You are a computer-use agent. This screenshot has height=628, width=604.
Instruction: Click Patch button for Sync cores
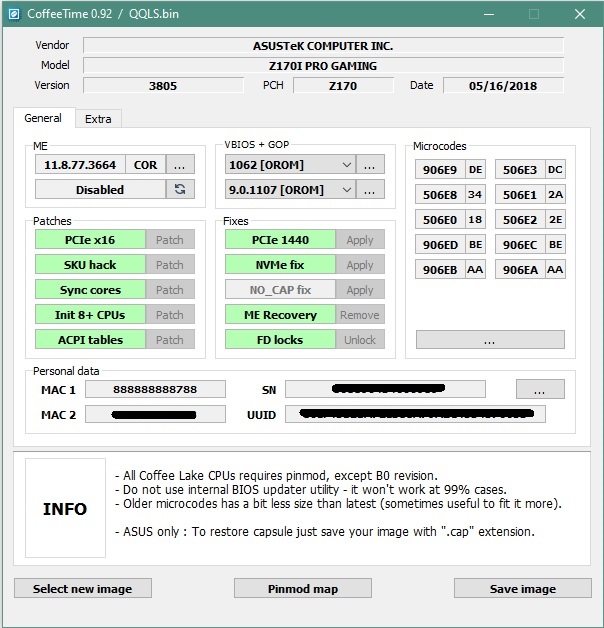[x=170, y=290]
